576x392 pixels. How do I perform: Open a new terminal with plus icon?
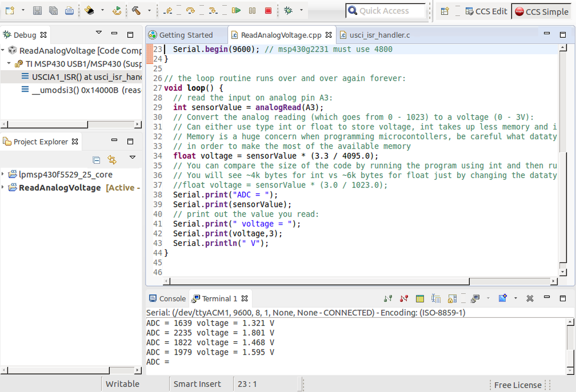503,298
